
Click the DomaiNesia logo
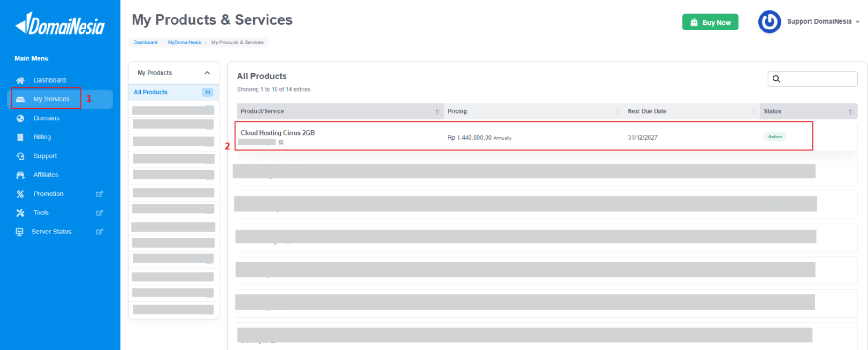60,25
